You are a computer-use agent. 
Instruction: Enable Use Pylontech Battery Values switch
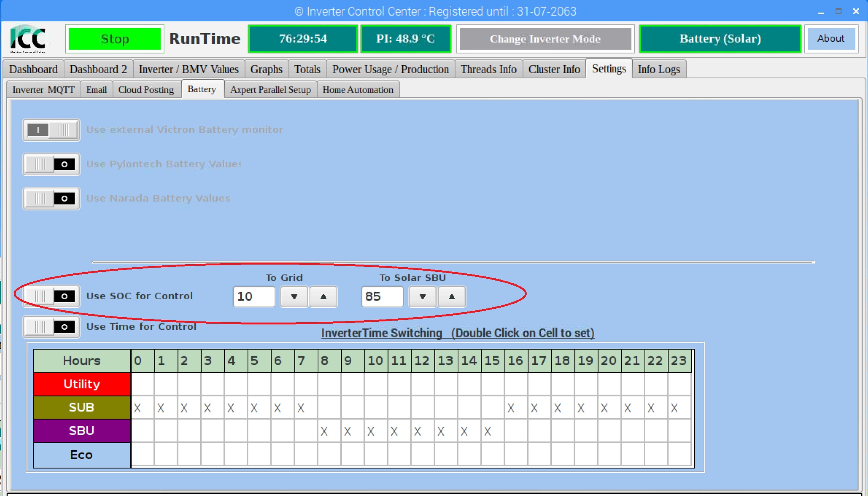[x=51, y=164]
